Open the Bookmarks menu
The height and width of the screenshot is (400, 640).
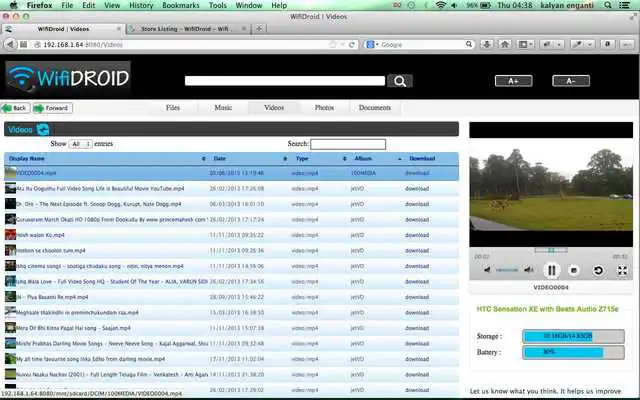coord(181,5)
